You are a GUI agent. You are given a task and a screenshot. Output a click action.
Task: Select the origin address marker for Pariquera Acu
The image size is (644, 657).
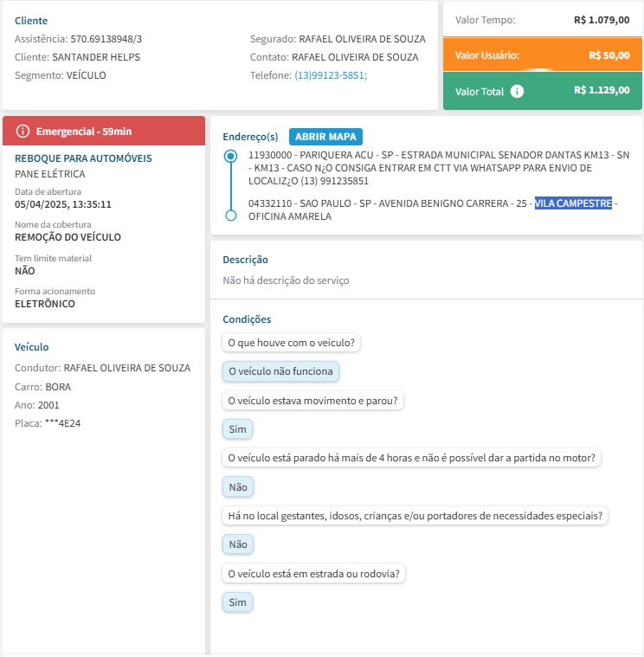230,157
